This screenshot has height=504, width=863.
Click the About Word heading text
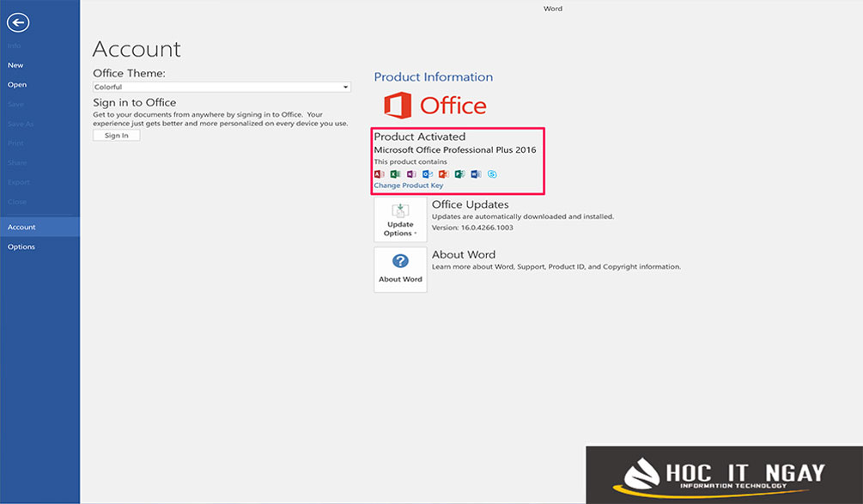click(464, 255)
